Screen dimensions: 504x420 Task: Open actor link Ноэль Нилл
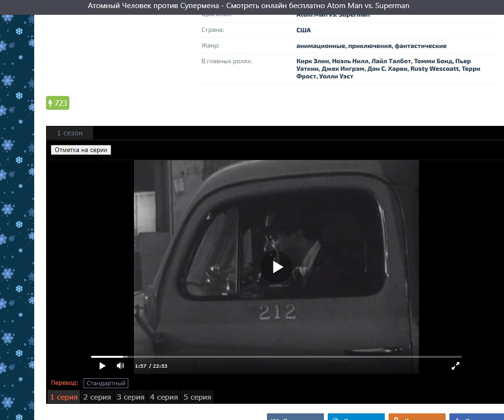coord(350,61)
